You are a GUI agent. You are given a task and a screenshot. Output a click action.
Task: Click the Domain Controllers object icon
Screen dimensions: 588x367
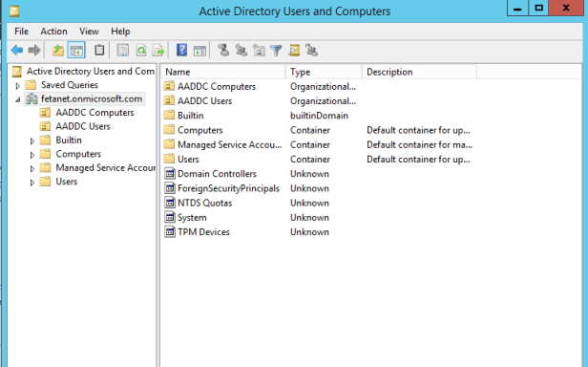pyautogui.click(x=170, y=174)
